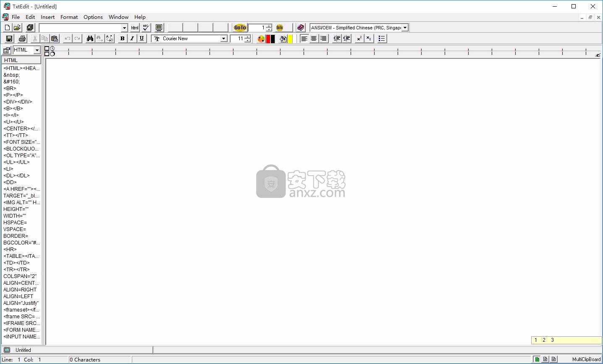Click the GoTo line number field
The width and height of the screenshot is (603, 364).
coord(257,28)
